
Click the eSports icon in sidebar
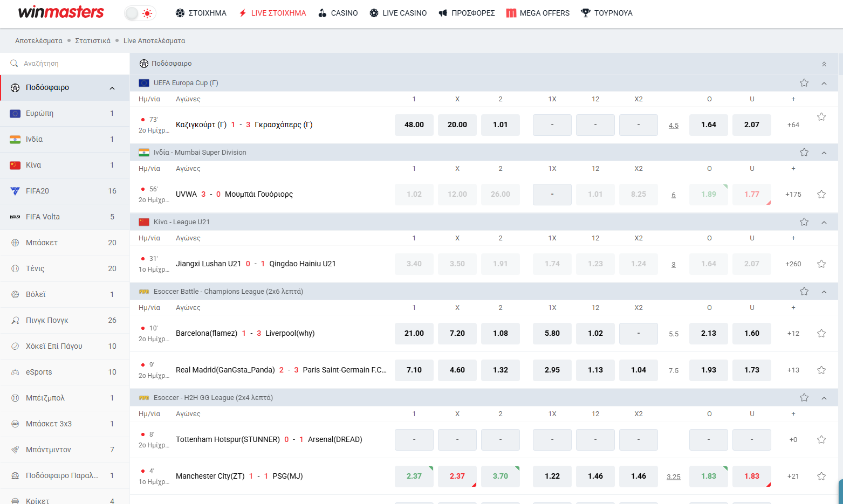point(14,371)
